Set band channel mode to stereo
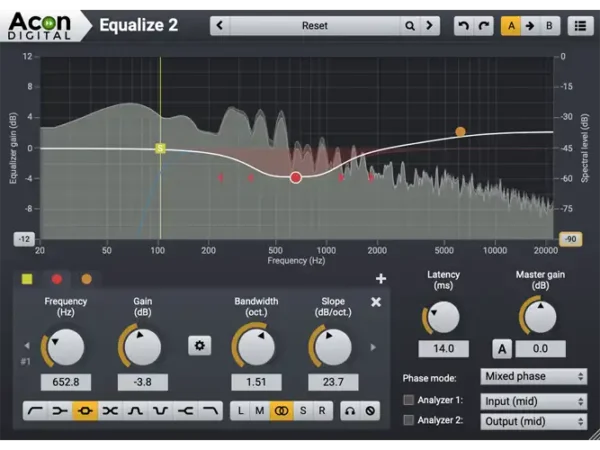 point(282,411)
